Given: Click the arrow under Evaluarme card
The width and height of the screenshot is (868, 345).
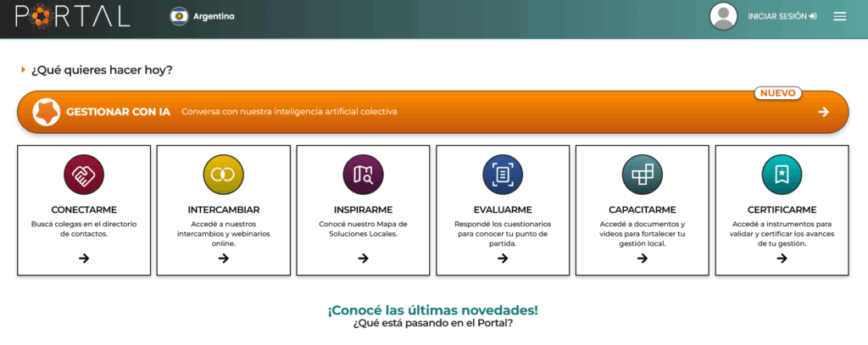Looking at the screenshot, I should [x=503, y=259].
